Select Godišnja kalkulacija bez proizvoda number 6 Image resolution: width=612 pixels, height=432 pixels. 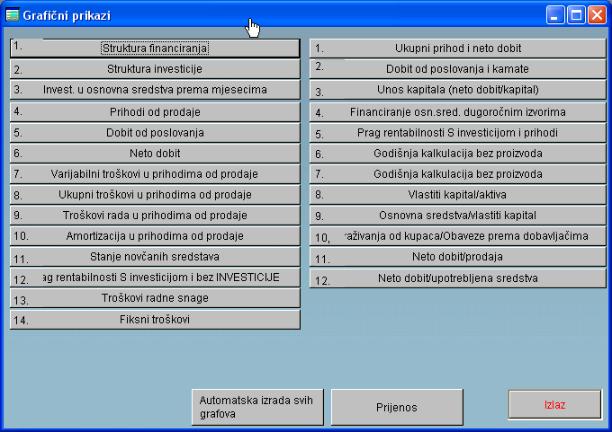[x=457, y=153]
